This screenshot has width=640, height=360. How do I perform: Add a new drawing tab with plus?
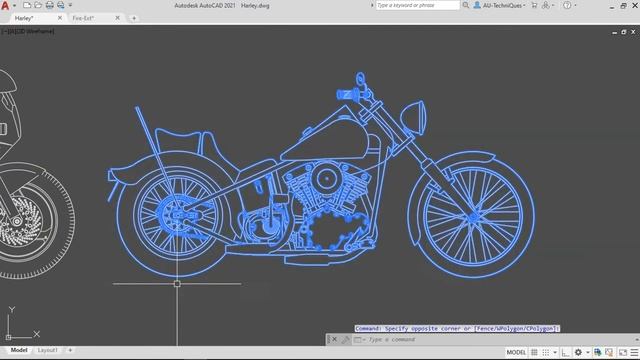pyautogui.click(x=134, y=18)
